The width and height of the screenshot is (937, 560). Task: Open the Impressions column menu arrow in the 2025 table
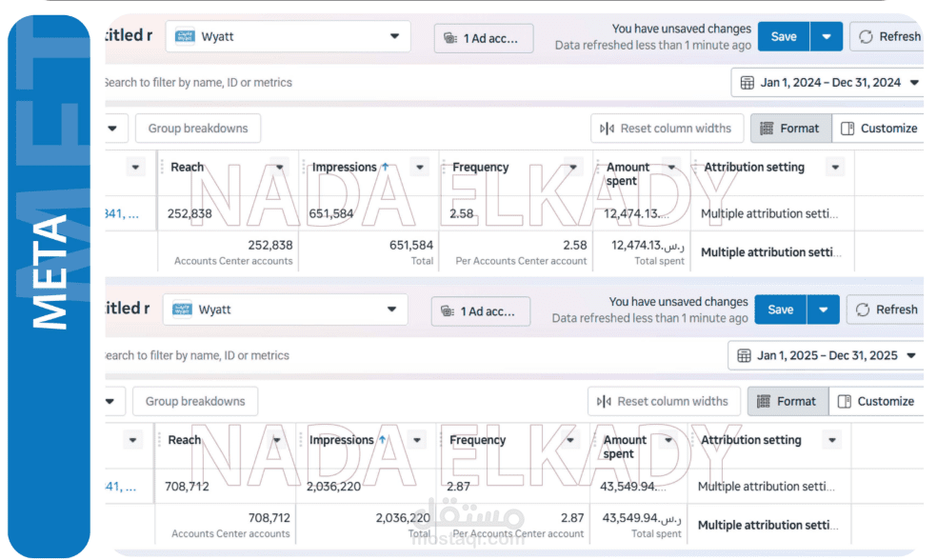pos(417,440)
